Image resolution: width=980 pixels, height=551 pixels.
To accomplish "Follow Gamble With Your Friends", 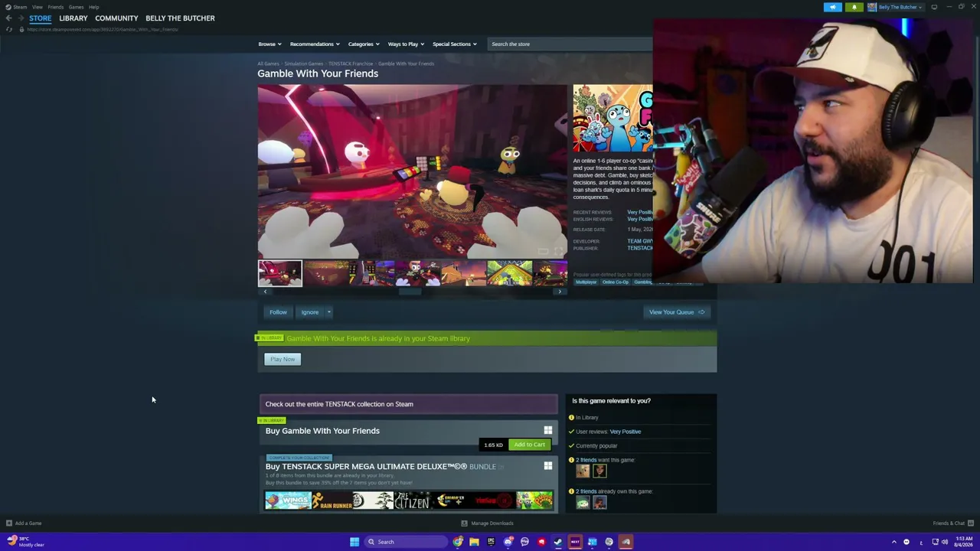I will point(278,312).
